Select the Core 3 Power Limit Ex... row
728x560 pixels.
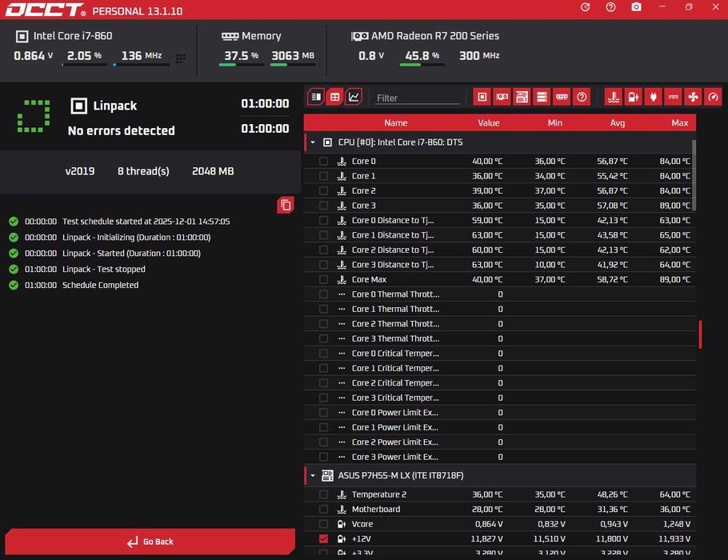click(x=499, y=457)
